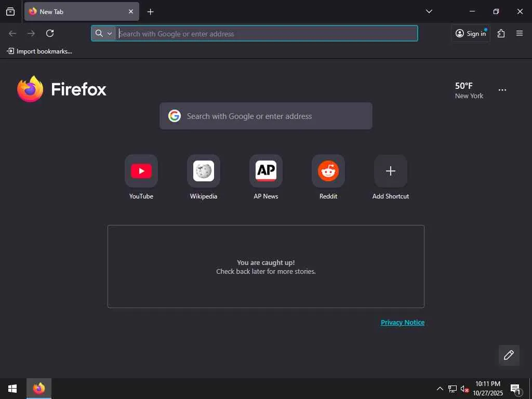Click 'Check back later for more stories.' text
The image size is (532, 399).
266,271
